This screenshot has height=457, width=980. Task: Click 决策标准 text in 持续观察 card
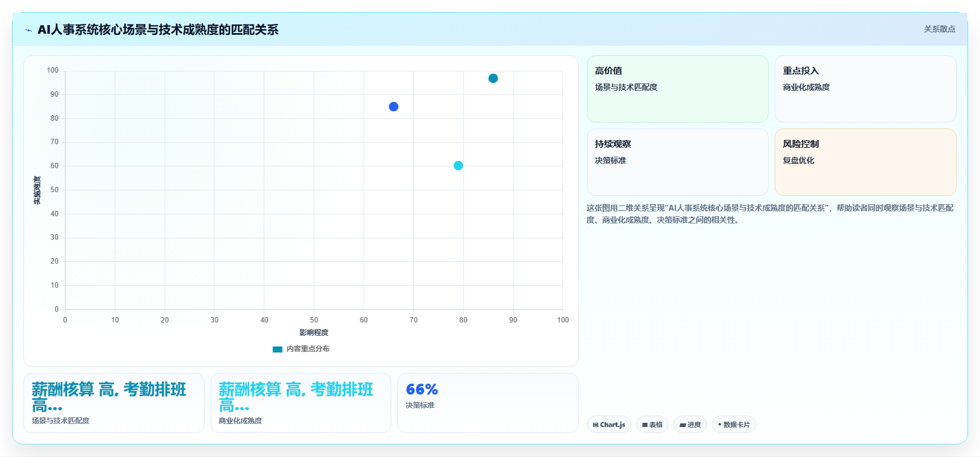610,160
